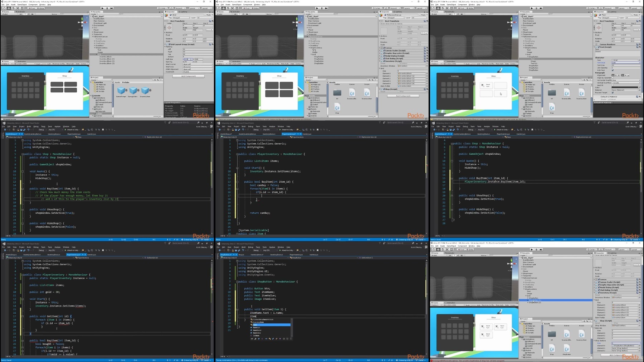The image size is (644, 362).
Task: Open Horizontal Overflow dropdown in Text (Script)
Action: pos(626,80)
